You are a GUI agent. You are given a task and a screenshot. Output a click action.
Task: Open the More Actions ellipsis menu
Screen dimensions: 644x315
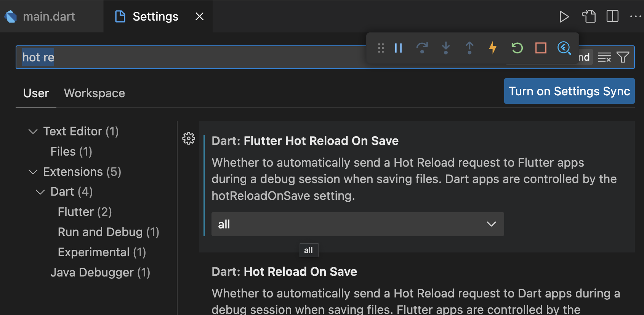point(636,16)
